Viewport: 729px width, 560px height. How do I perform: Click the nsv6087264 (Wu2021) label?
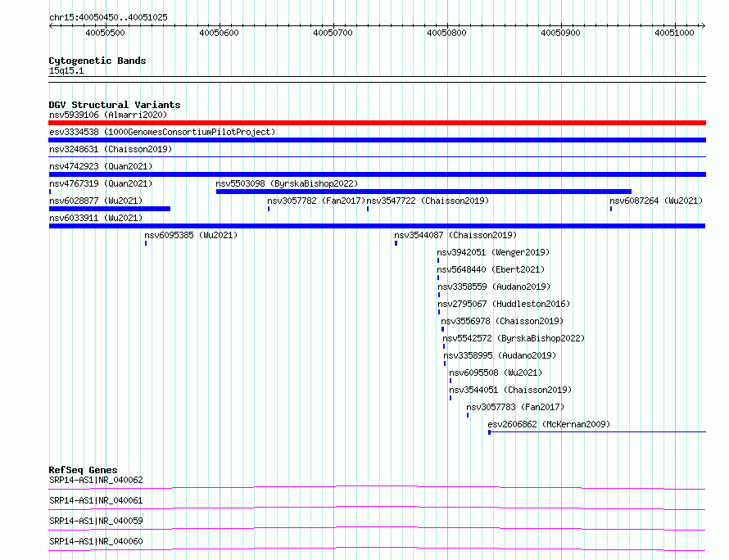(x=656, y=201)
